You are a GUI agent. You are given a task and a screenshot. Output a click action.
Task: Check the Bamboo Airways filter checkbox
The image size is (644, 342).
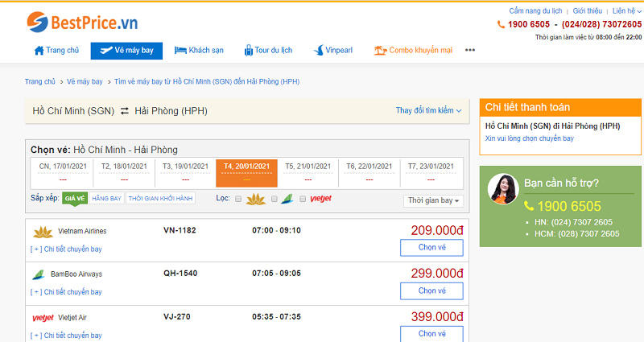tap(274, 199)
